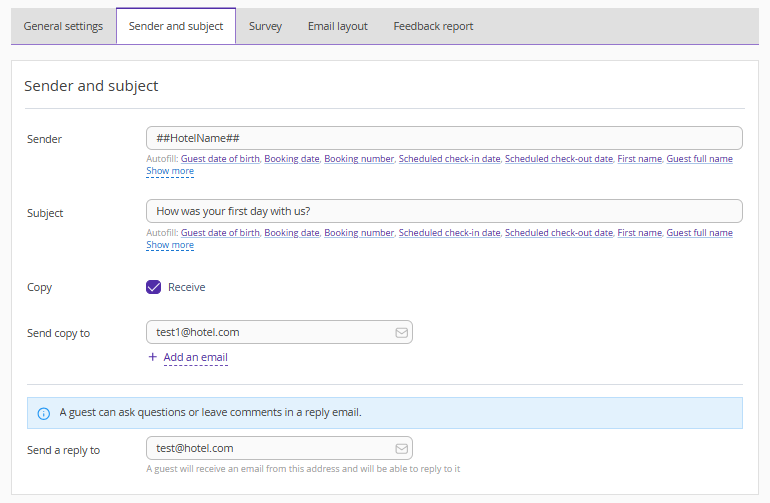Go to the Feedback report tab
Viewport: 770px width, 503px height.
(x=433, y=26)
